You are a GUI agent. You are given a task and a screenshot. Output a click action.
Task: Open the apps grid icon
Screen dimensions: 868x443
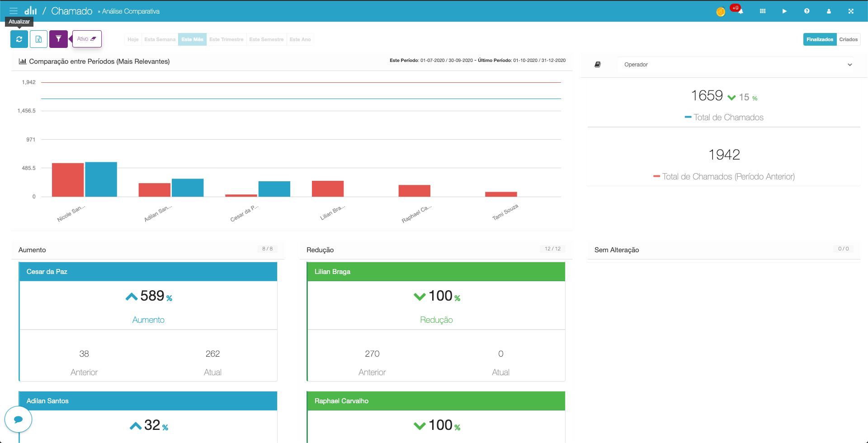[763, 11]
